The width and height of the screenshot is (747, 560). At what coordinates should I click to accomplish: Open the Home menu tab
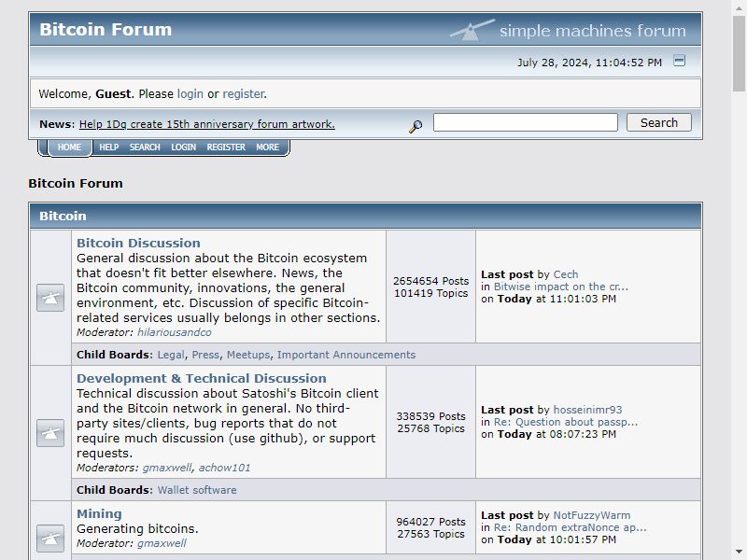(x=69, y=147)
